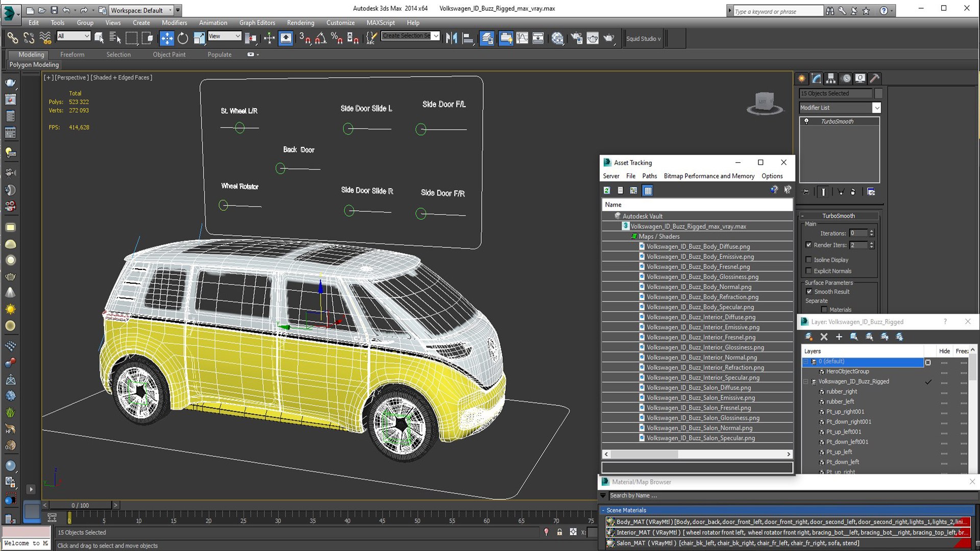Toggle the Render Iters checkbox

(x=808, y=245)
